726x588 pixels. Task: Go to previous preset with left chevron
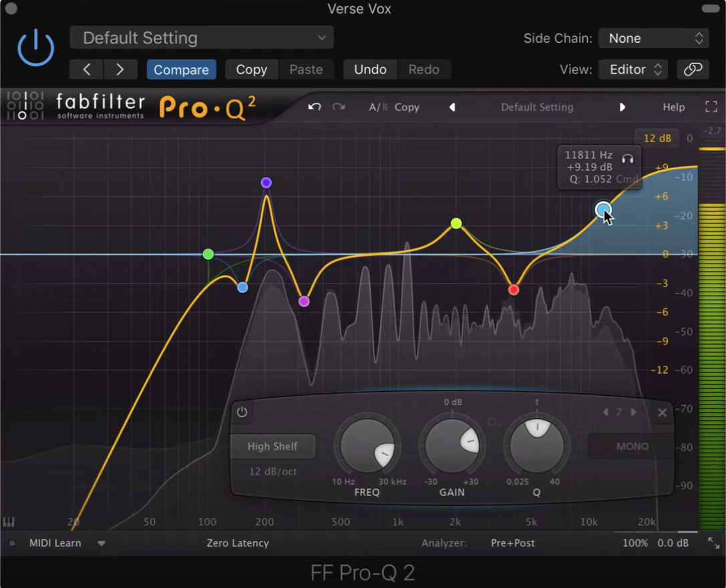[87, 69]
